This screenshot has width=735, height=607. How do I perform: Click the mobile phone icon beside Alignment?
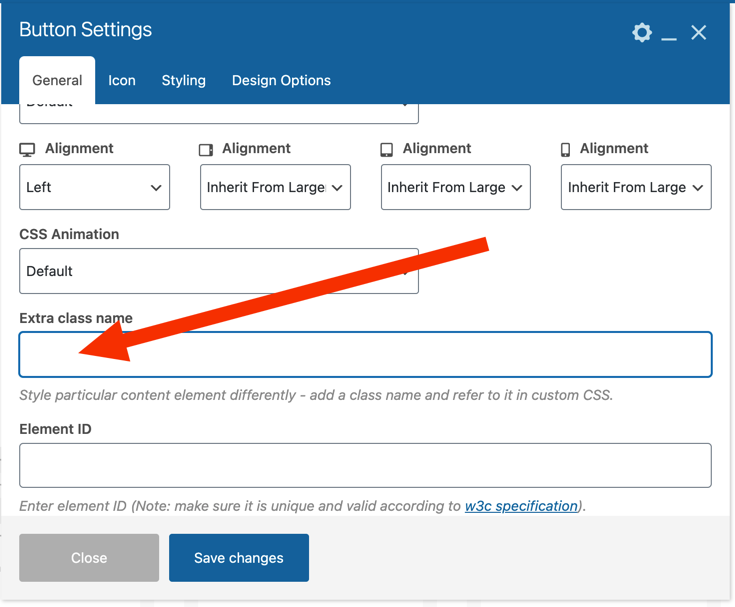click(566, 149)
